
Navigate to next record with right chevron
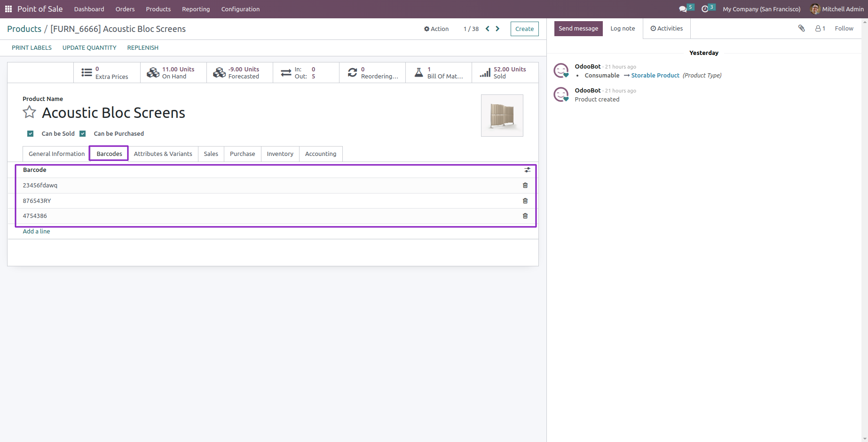click(497, 29)
